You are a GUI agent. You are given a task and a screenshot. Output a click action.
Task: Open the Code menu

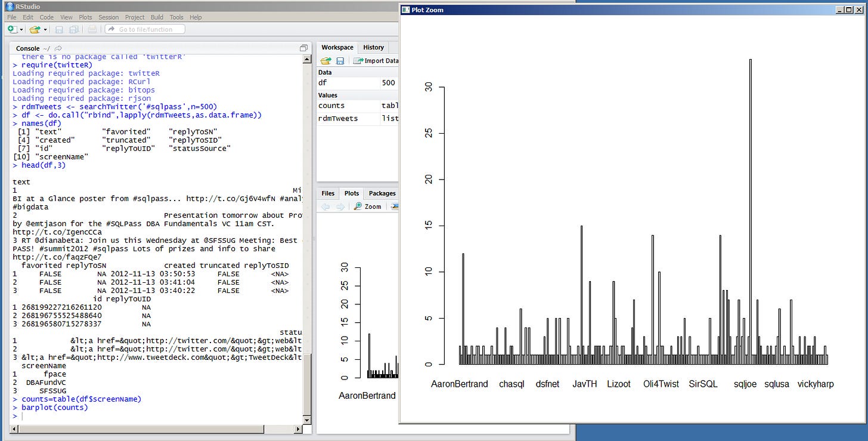(x=46, y=17)
